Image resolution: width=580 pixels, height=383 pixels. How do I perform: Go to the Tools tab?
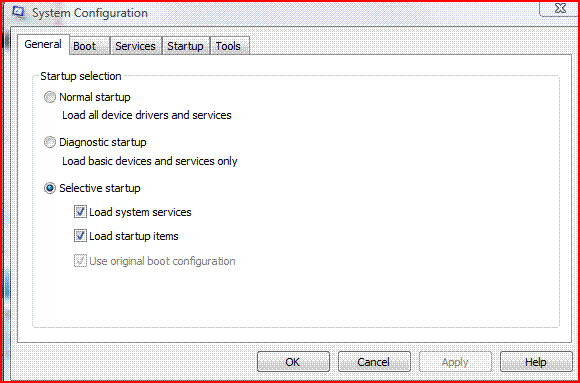(x=230, y=46)
